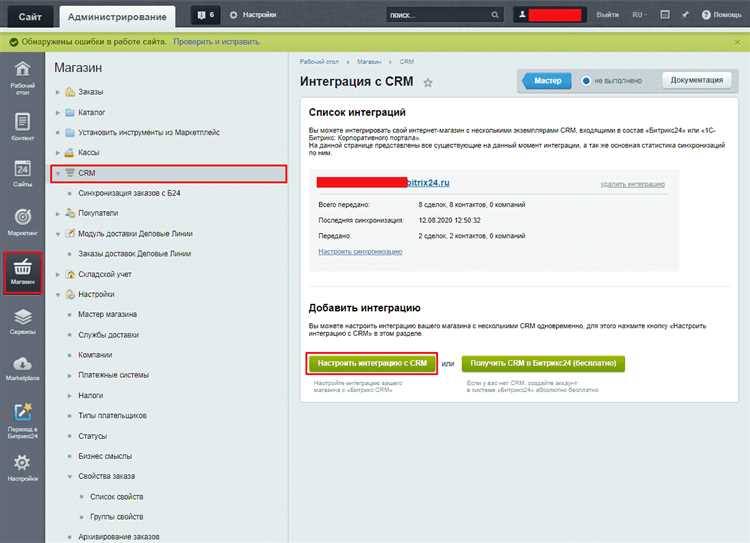Switch to the Сайт tab
The width and height of the screenshot is (750, 543).
coord(30,17)
